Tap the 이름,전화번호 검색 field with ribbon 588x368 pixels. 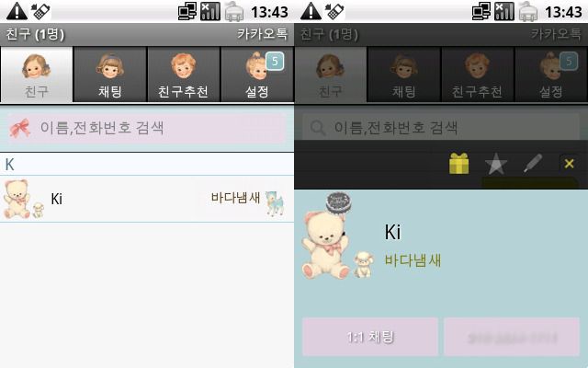[147, 128]
